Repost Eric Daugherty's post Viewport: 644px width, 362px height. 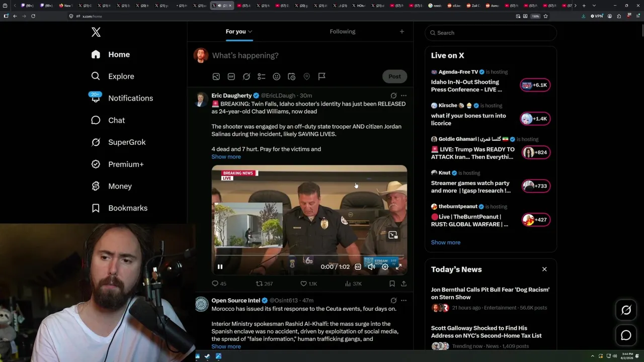(264, 284)
